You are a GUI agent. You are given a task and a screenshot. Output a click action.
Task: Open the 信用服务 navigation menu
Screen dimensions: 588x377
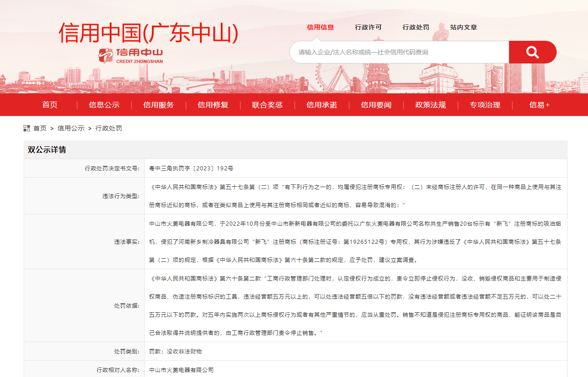[159, 105]
